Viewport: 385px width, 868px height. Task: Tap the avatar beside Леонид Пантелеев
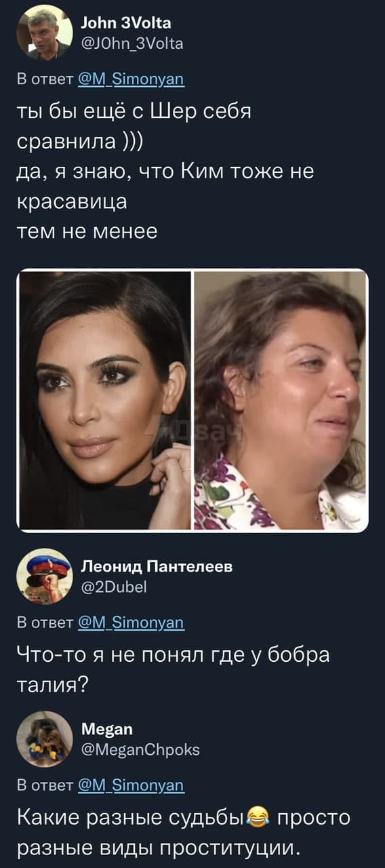point(44,575)
